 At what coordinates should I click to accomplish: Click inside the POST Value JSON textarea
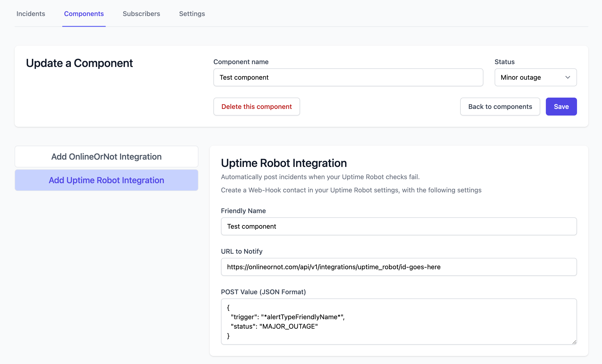pyautogui.click(x=399, y=322)
